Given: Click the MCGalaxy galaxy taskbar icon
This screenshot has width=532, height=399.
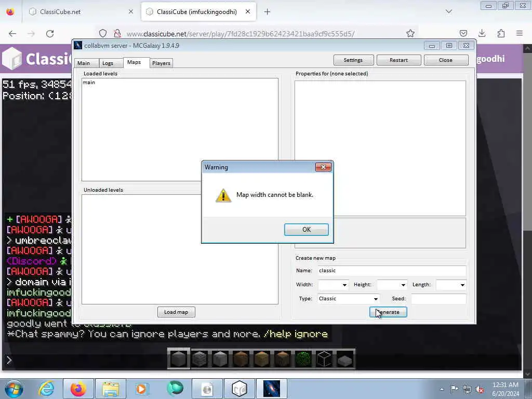Looking at the screenshot, I should (x=271, y=389).
